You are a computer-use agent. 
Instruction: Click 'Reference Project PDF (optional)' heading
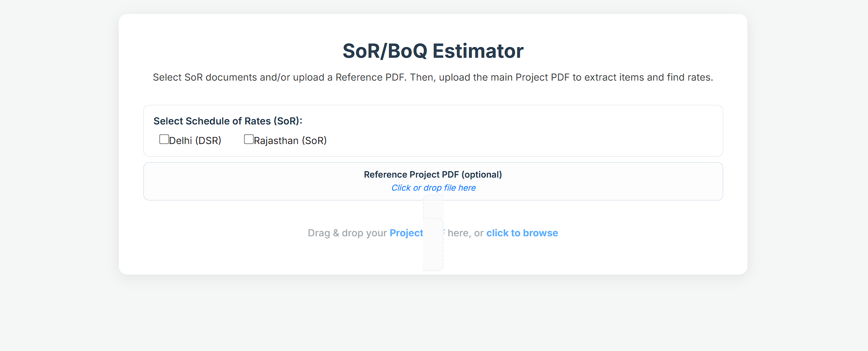pyautogui.click(x=433, y=174)
